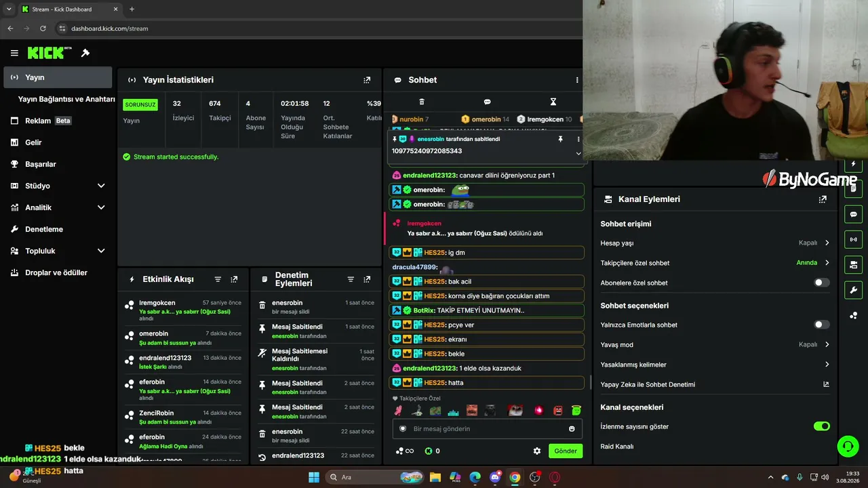Viewport: 868px width, 488px height.
Task: Expand Analitik sidebar section
Action: pos(101,207)
